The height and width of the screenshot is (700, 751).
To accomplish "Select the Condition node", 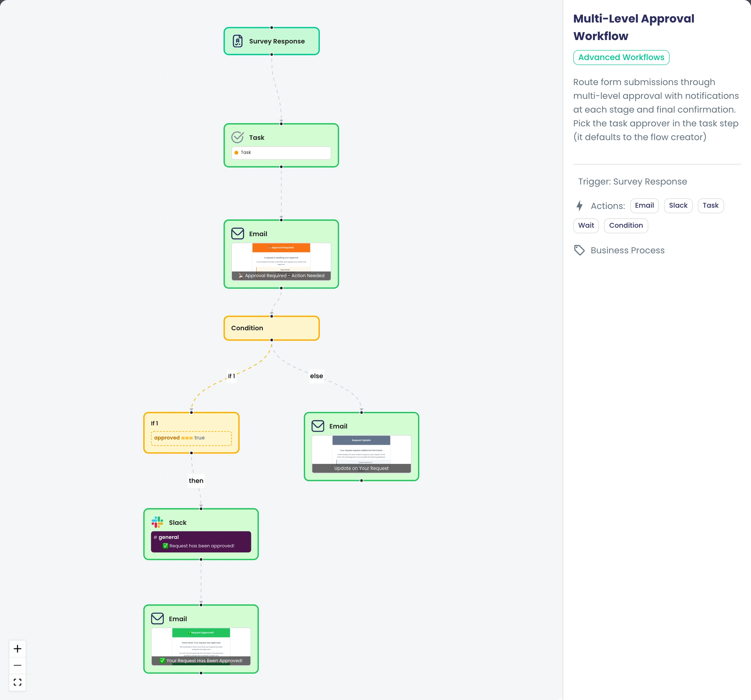I will (x=272, y=328).
